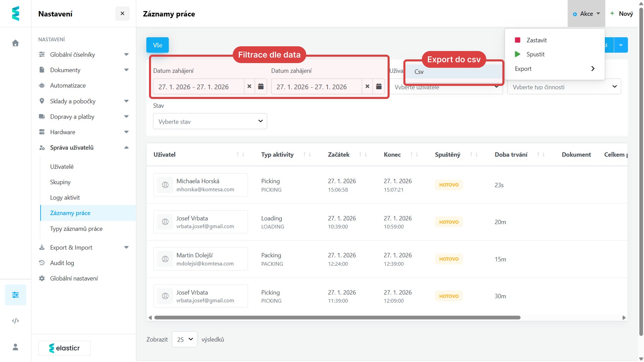
Task: Click the home icon in left sidebar
Action: [x=15, y=43]
